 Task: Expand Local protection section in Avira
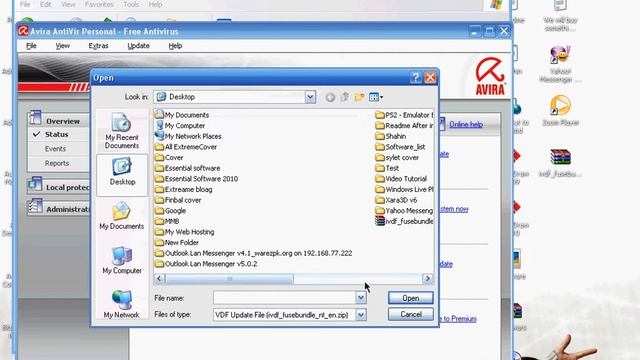[58, 186]
